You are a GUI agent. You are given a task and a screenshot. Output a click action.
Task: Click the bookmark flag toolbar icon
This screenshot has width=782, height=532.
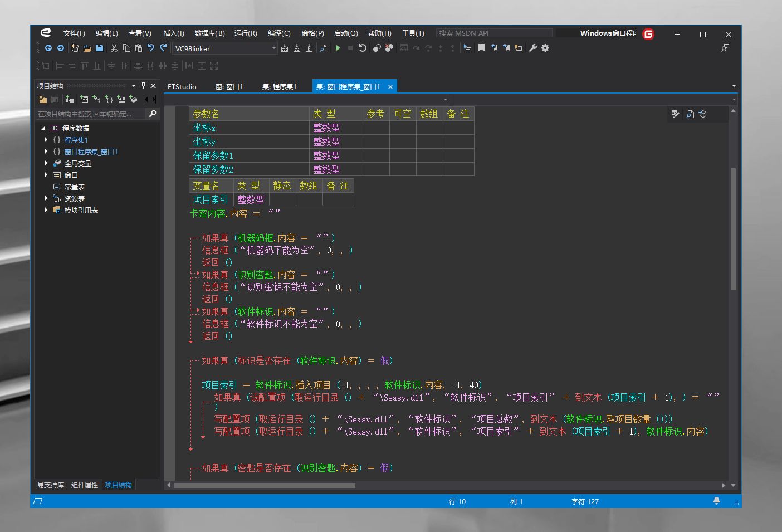point(482,48)
